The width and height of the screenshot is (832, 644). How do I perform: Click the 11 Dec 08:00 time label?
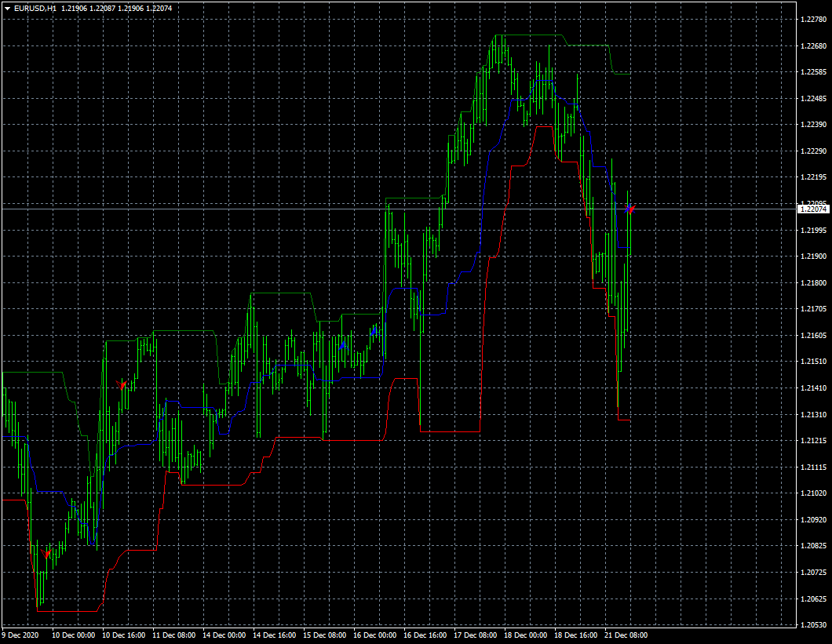tap(174, 635)
